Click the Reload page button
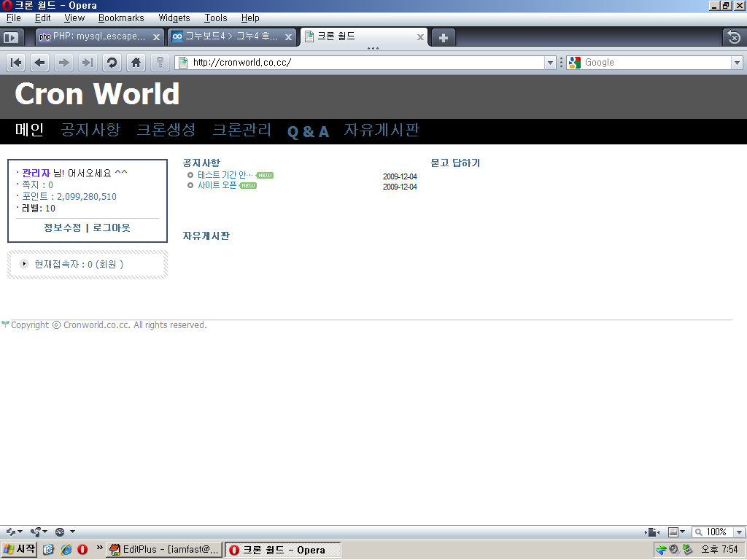The image size is (747, 560). point(112,63)
